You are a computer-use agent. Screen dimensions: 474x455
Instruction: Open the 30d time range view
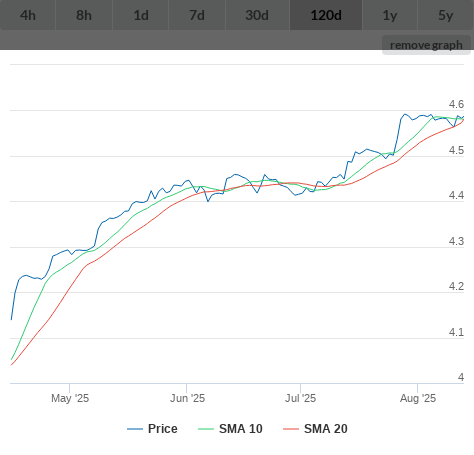(257, 15)
